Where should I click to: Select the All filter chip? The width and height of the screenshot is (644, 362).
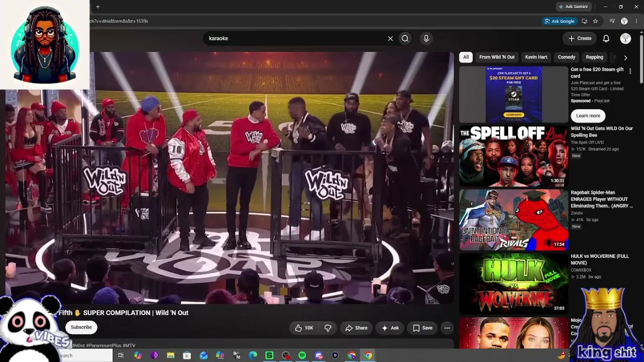[466, 57]
